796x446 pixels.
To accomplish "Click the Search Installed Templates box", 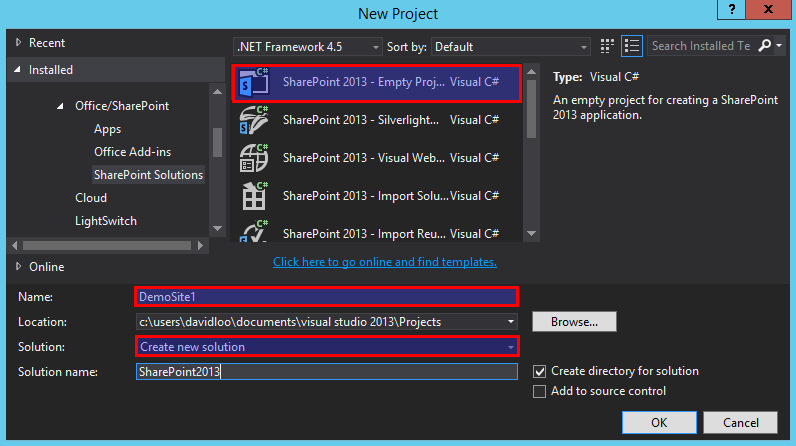I will click(702, 46).
